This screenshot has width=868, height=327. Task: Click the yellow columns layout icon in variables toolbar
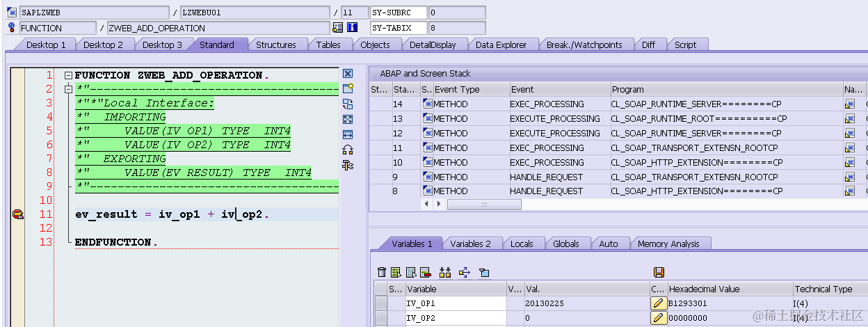coord(445,272)
